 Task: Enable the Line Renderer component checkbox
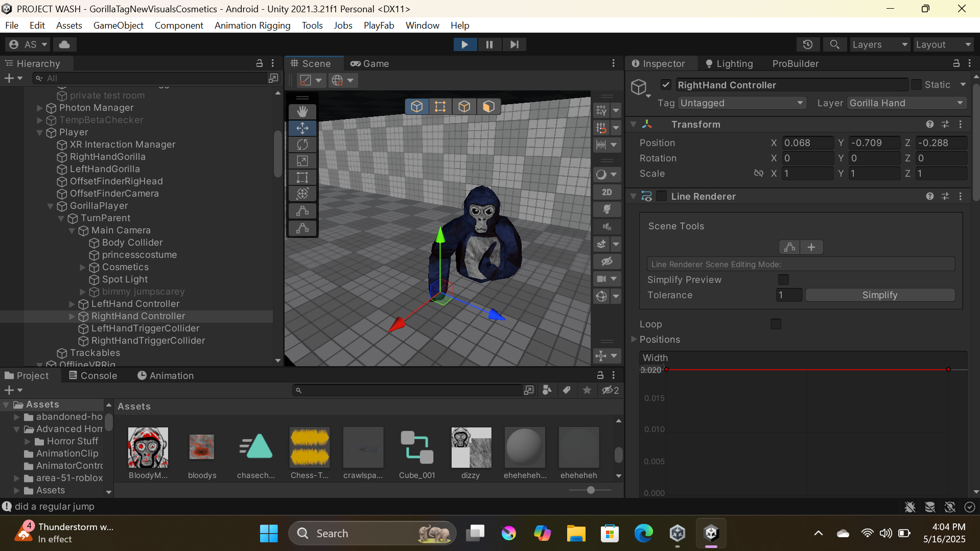pyautogui.click(x=662, y=196)
